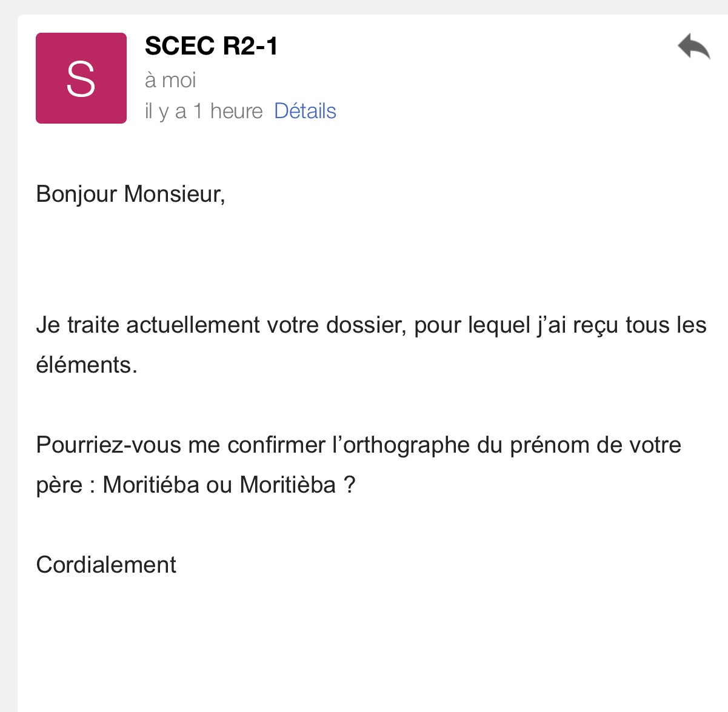Tap the word actuellement
The height and width of the screenshot is (712, 728).
coord(193,325)
